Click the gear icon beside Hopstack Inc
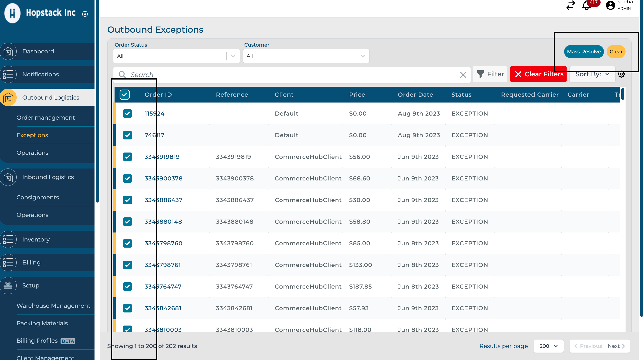The height and width of the screenshot is (360, 644). click(x=85, y=14)
